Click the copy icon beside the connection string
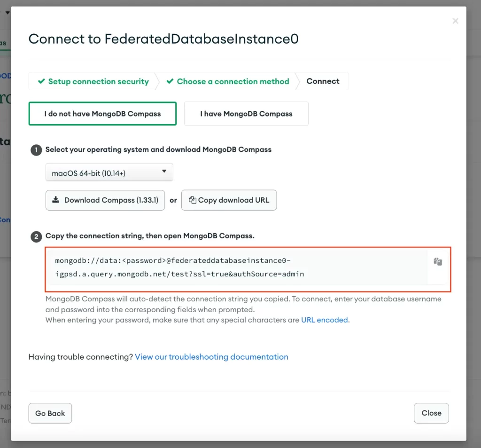 pyautogui.click(x=437, y=262)
